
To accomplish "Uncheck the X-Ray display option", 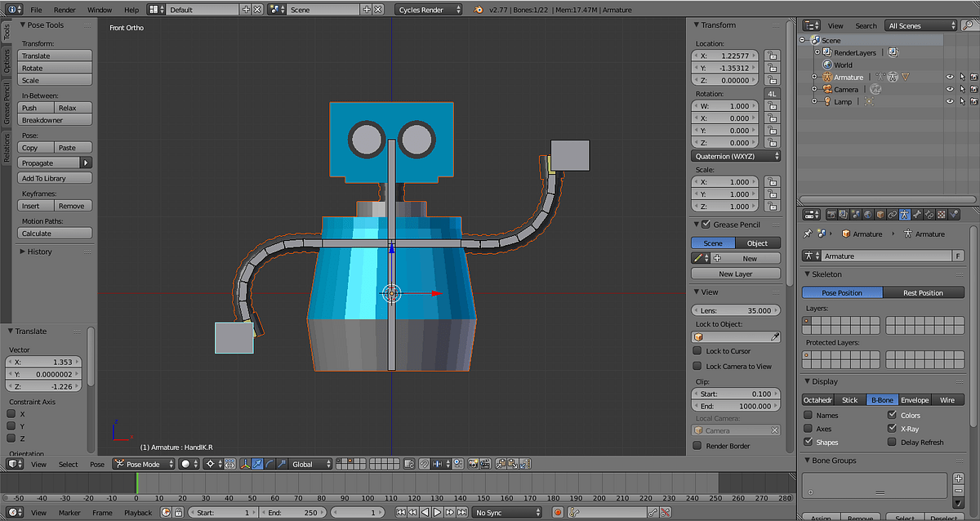I will [x=890, y=428].
